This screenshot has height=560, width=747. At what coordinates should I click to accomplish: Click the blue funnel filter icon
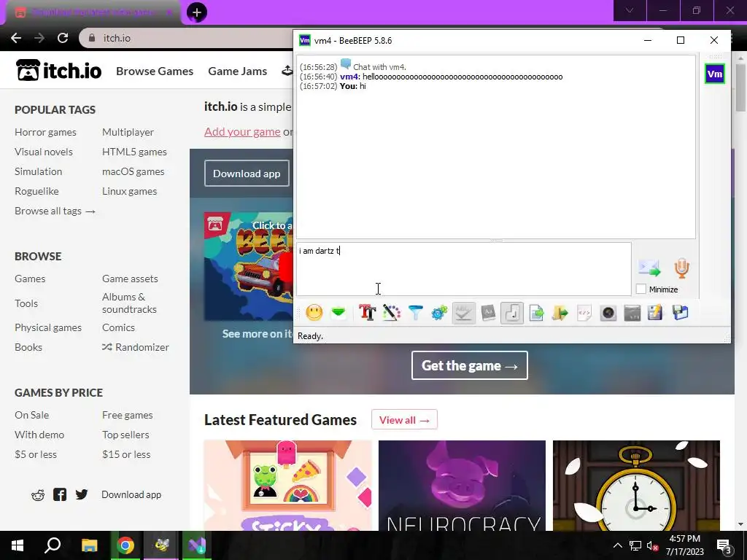(415, 313)
